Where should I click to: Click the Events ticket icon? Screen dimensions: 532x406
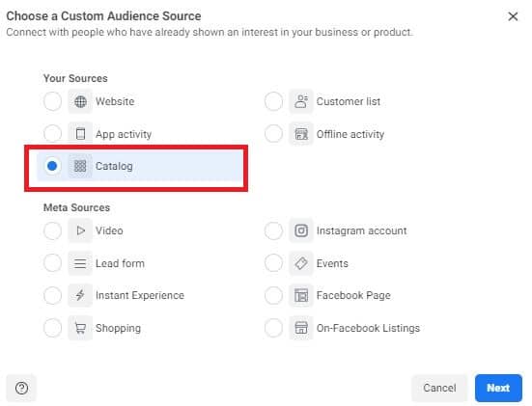pos(301,263)
